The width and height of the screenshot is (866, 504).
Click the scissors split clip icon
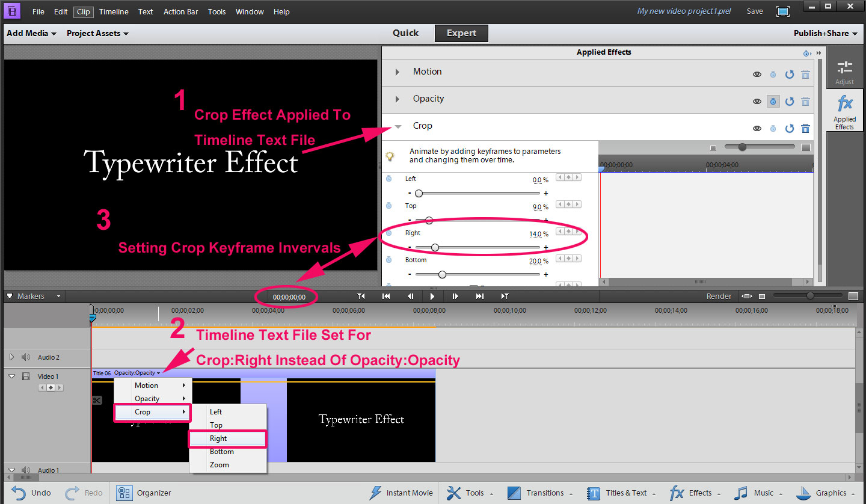(x=97, y=401)
